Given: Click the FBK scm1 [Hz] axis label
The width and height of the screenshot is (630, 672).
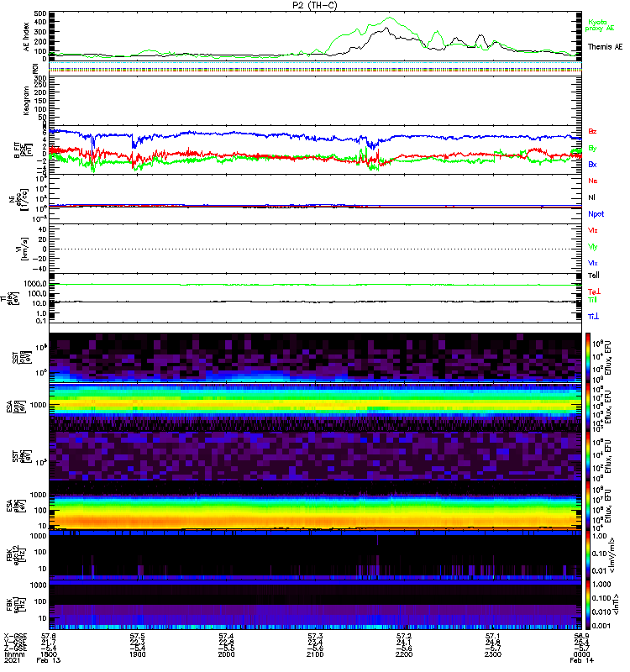Looking at the screenshot, I should (x=15, y=604).
